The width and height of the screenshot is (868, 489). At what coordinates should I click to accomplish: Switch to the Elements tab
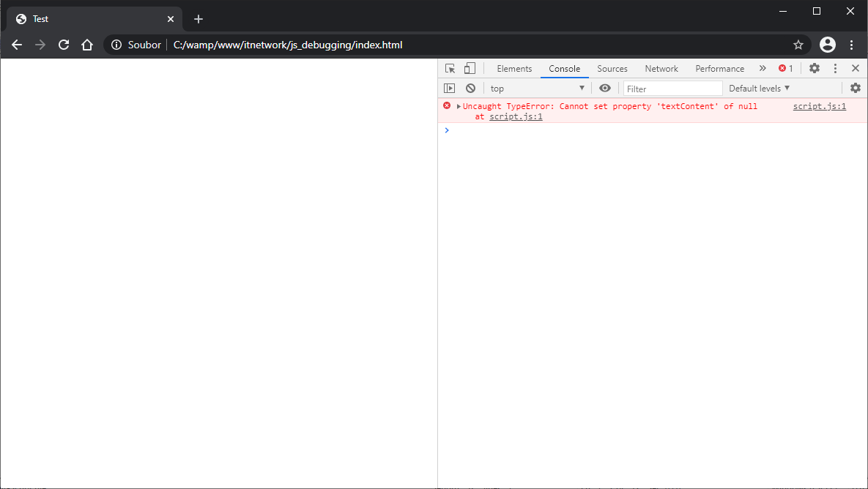pyautogui.click(x=514, y=68)
